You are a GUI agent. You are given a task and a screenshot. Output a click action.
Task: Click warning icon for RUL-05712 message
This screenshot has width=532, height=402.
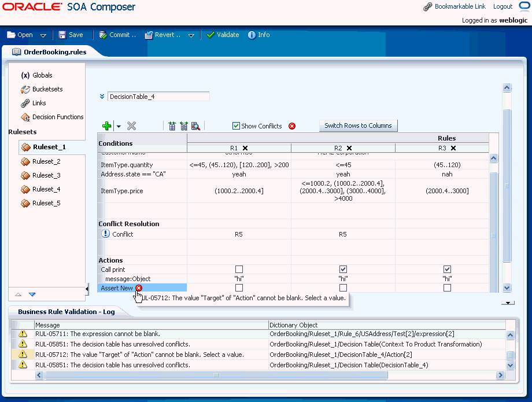(x=23, y=355)
